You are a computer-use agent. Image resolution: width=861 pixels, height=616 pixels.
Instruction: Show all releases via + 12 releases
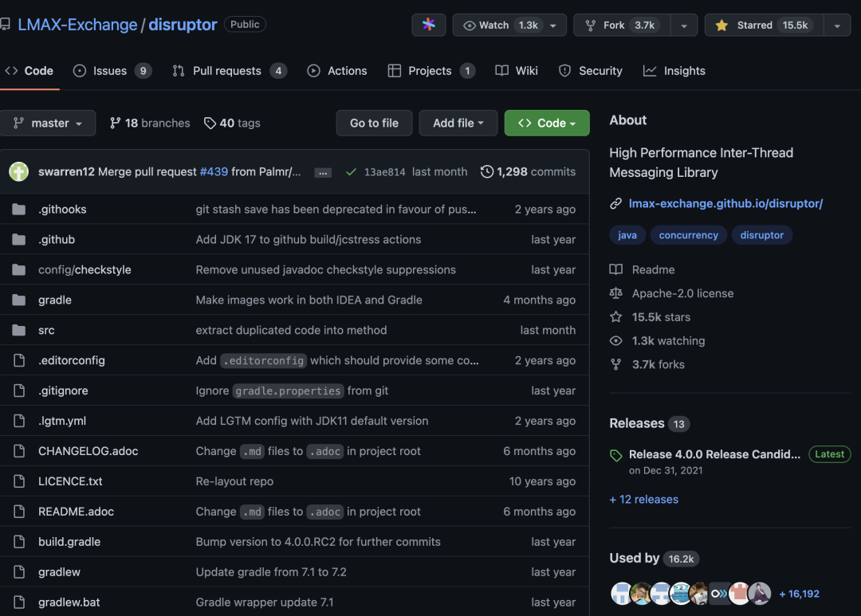(x=643, y=499)
